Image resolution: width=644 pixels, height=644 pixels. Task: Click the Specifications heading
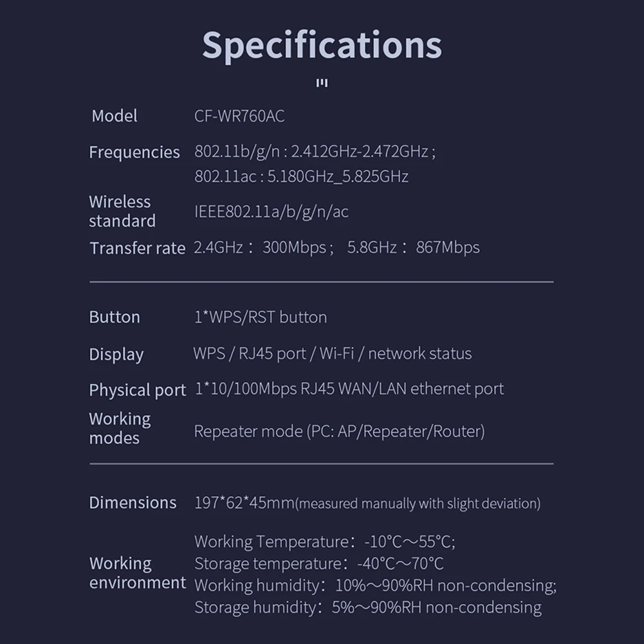322,45
